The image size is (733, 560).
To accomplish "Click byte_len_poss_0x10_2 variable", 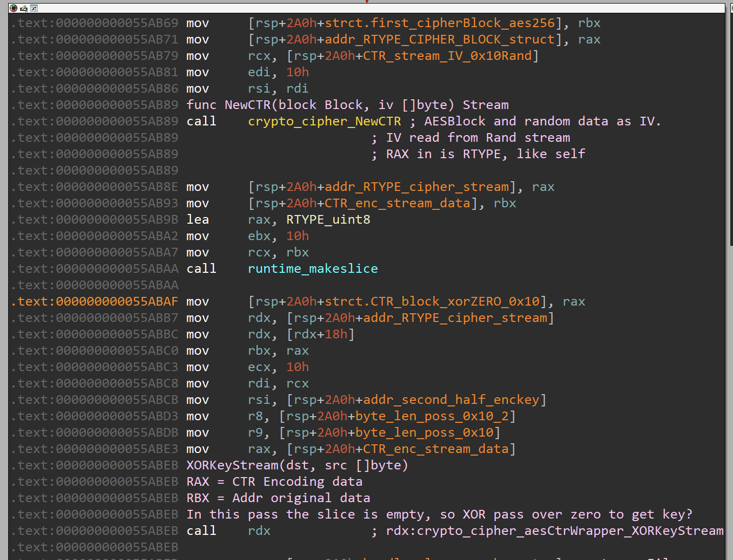I will pos(432,416).
